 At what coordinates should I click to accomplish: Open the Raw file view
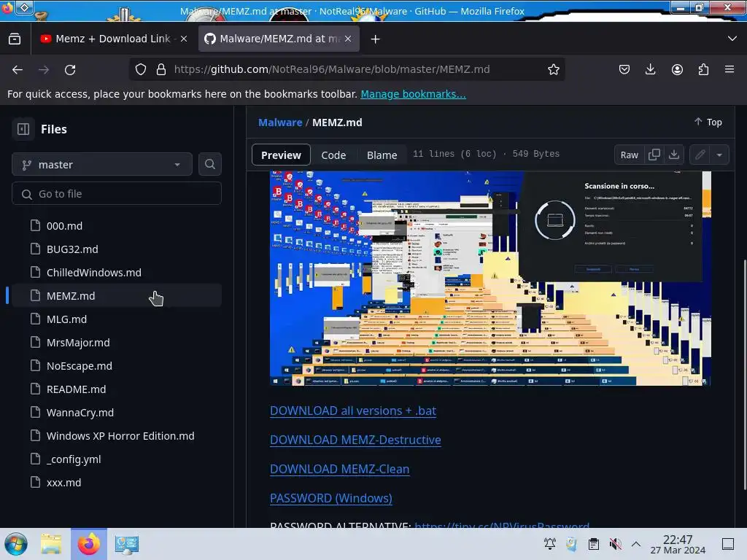[630, 155]
